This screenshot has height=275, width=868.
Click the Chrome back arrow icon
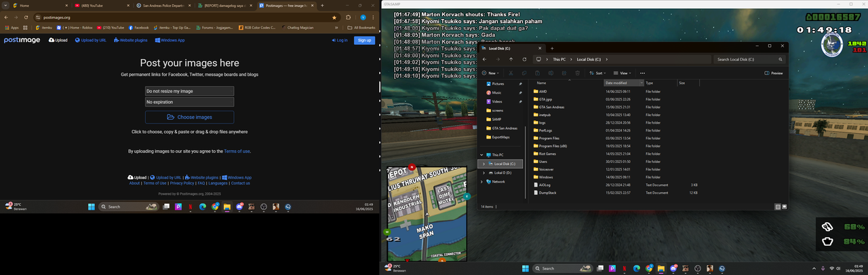click(x=6, y=17)
